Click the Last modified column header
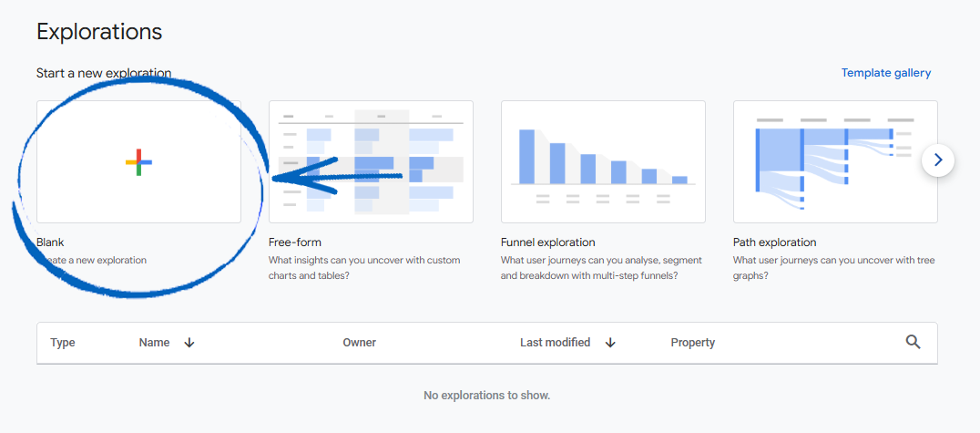The image size is (980, 433). 555,342
